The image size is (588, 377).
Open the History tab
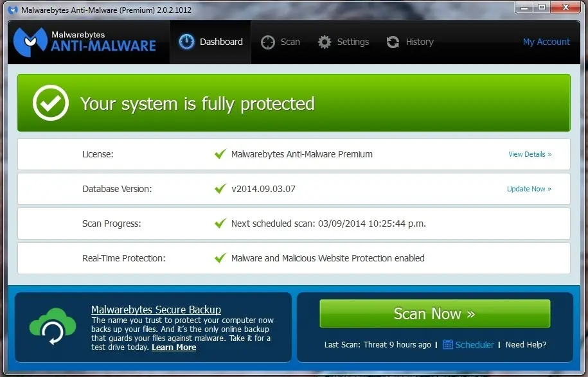(x=410, y=42)
